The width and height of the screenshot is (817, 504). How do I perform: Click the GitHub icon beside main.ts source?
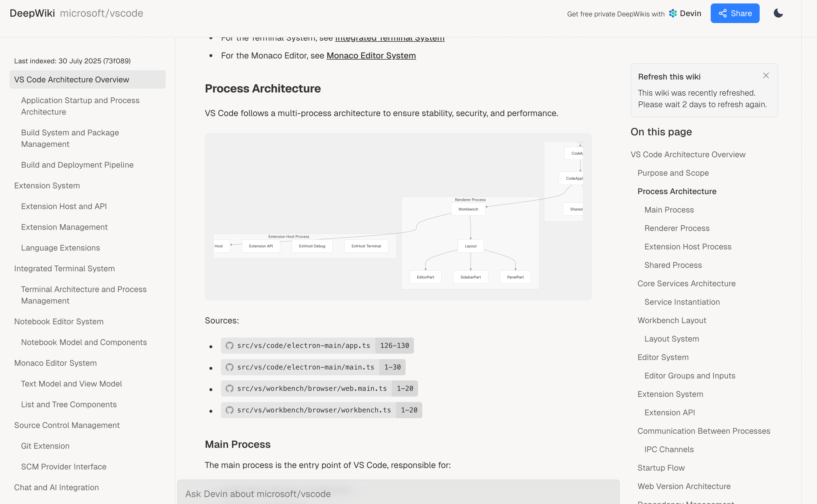click(x=229, y=367)
